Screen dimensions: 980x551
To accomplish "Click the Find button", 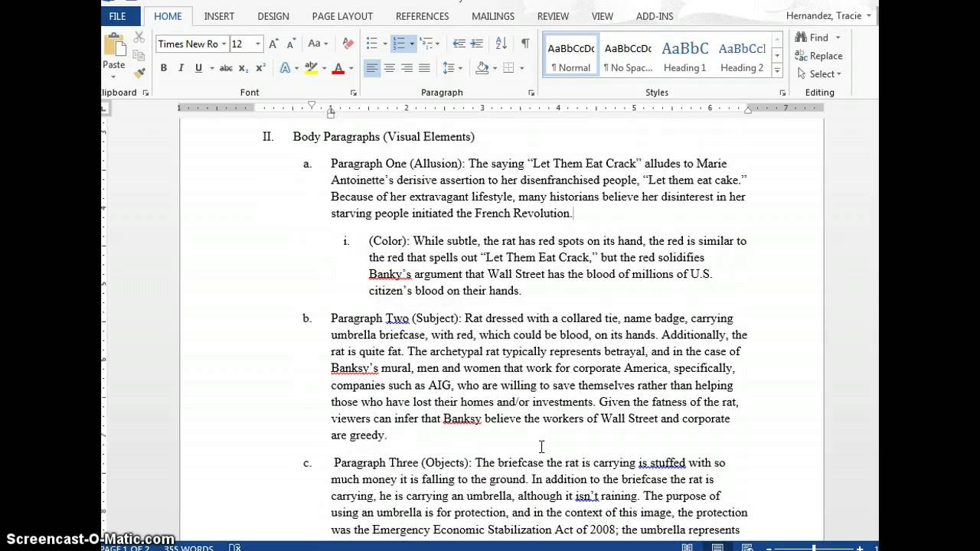I will point(812,37).
